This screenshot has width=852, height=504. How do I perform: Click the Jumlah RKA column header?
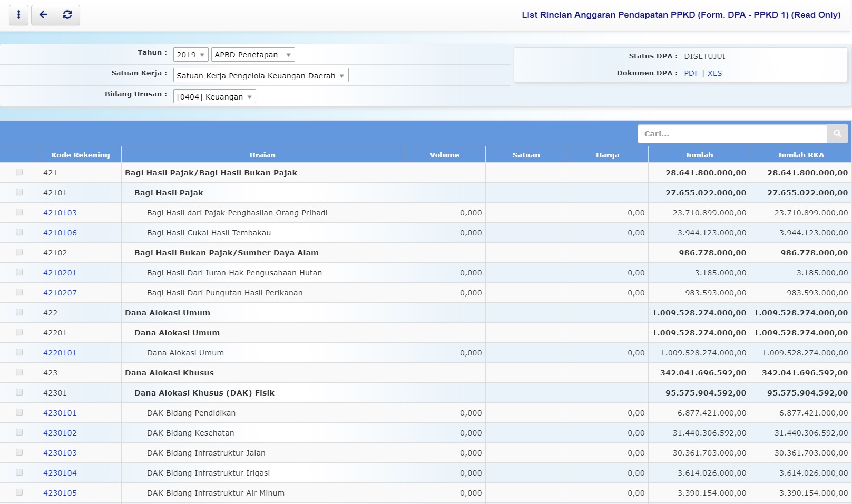(x=800, y=155)
